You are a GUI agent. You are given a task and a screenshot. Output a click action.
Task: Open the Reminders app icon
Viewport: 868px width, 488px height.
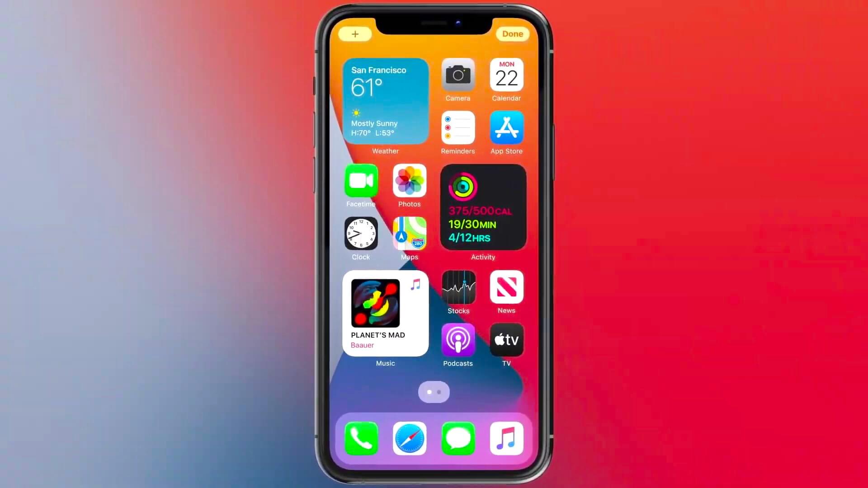tap(458, 127)
